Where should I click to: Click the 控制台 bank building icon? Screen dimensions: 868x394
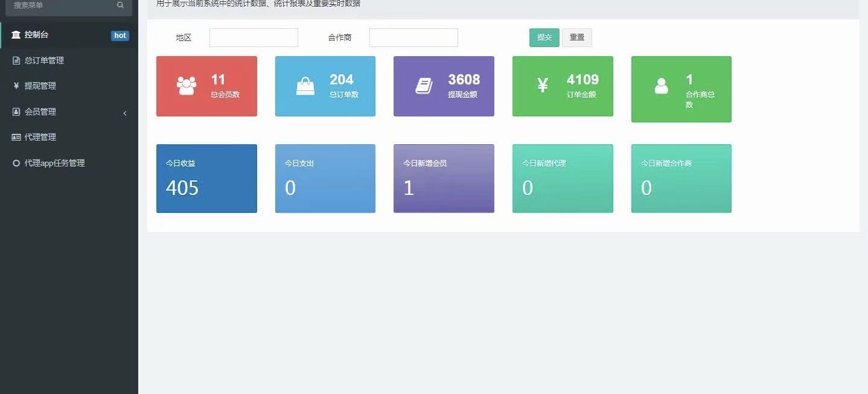pos(16,35)
